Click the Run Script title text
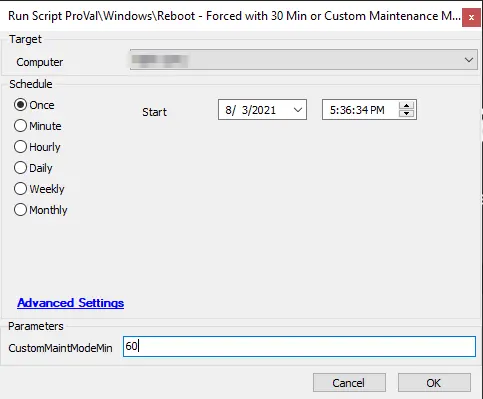 pyautogui.click(x=234, y=16)
